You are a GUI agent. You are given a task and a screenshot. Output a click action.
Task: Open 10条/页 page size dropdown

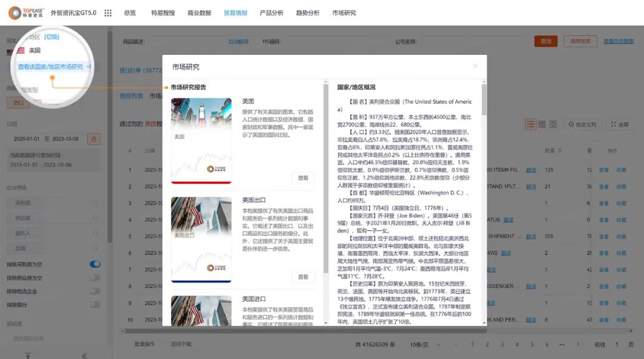425,345
